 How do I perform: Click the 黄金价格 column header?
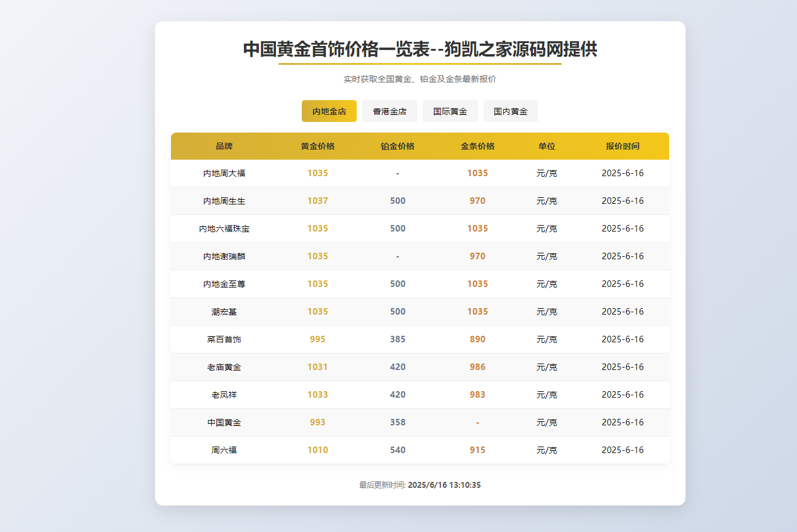[x=318, y=146]
